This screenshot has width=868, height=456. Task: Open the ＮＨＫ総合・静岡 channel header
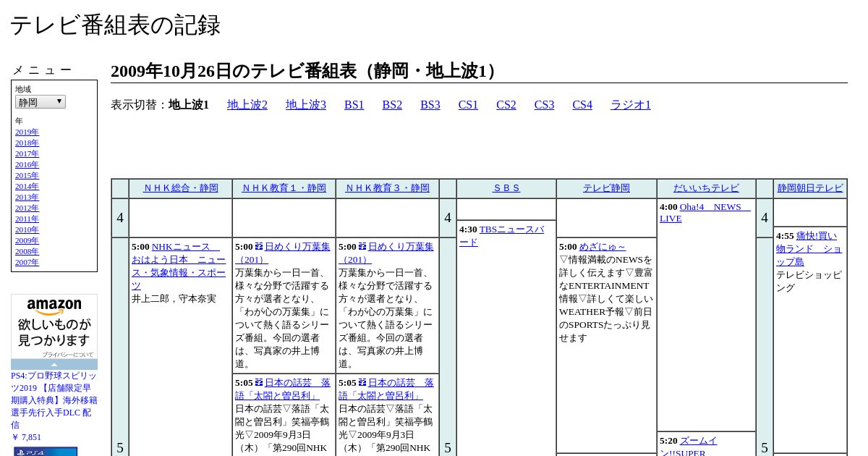coord(181,188)
